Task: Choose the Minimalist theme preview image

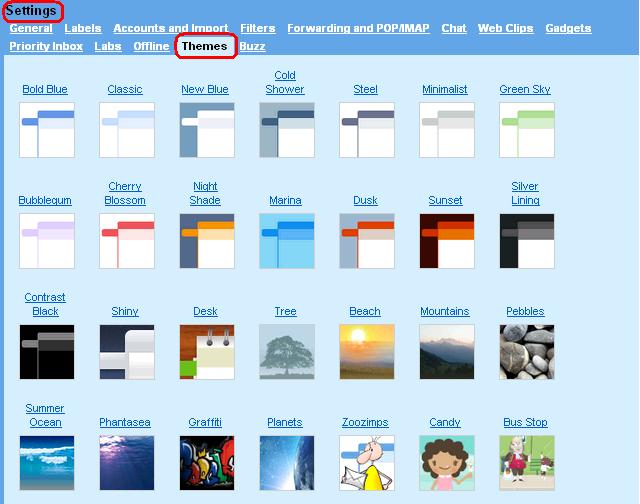Action: [447, 130]
